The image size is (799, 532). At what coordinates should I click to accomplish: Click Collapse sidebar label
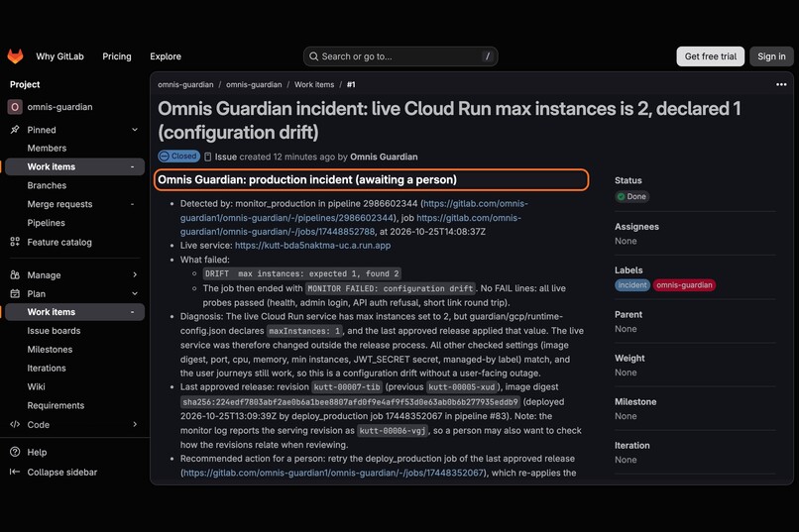pyautogui.click(x=62, y=473)
